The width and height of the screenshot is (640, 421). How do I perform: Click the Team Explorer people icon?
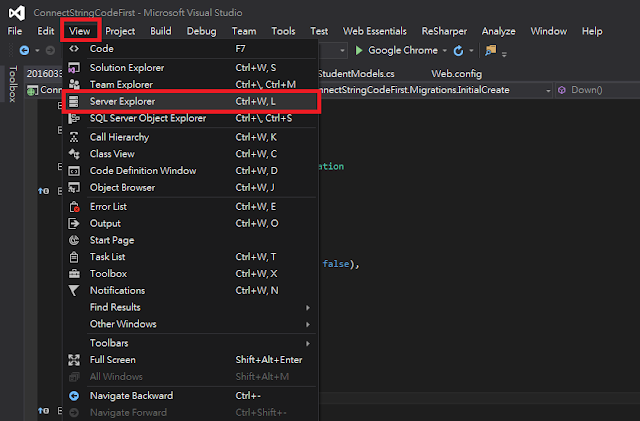74,84
